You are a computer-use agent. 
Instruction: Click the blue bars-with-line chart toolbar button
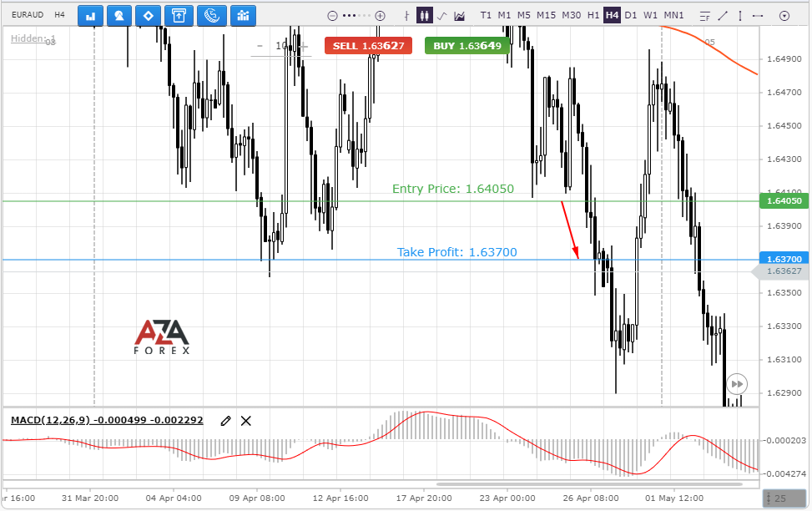[243, 16]
